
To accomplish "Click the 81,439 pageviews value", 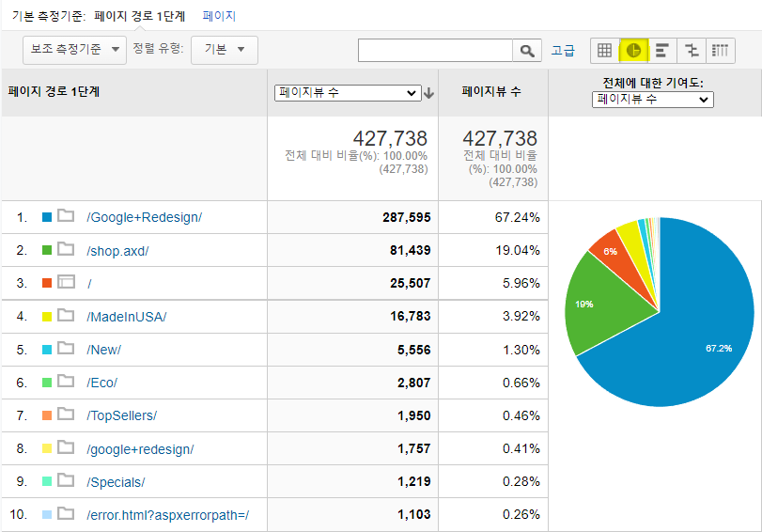I will tap(411, 250).
